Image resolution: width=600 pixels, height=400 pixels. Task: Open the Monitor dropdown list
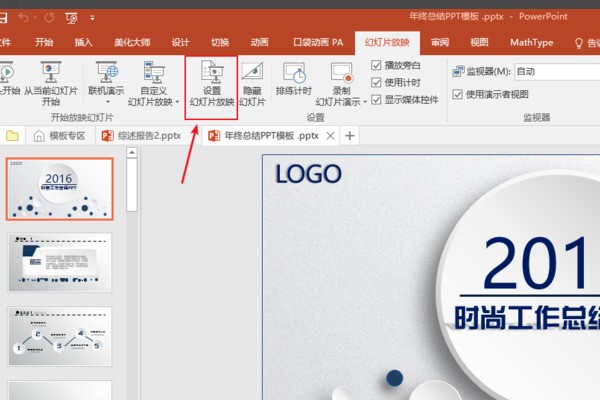point(555,71)
